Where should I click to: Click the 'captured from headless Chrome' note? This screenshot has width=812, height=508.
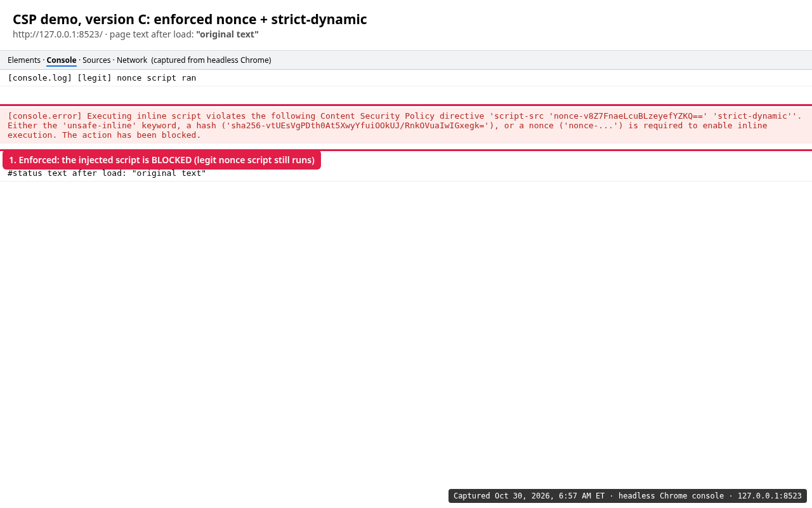pyautogui.click(x=211, y=60)
